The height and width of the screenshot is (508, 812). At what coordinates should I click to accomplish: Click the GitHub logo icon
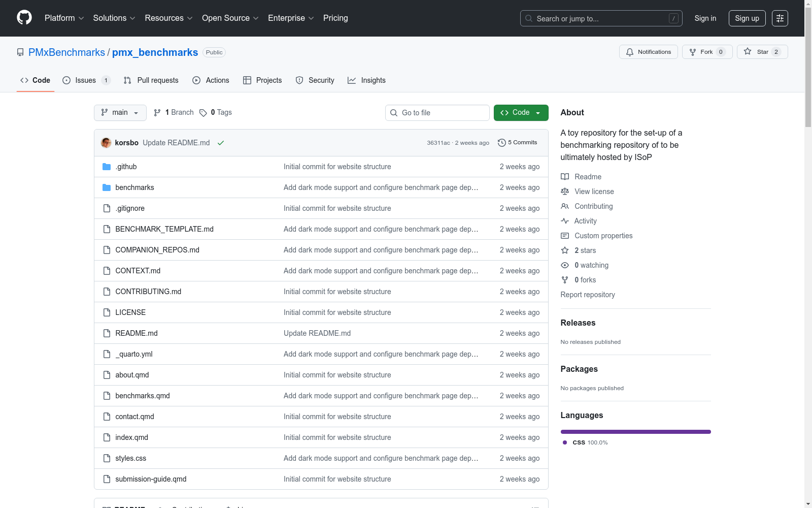point(24,18)
